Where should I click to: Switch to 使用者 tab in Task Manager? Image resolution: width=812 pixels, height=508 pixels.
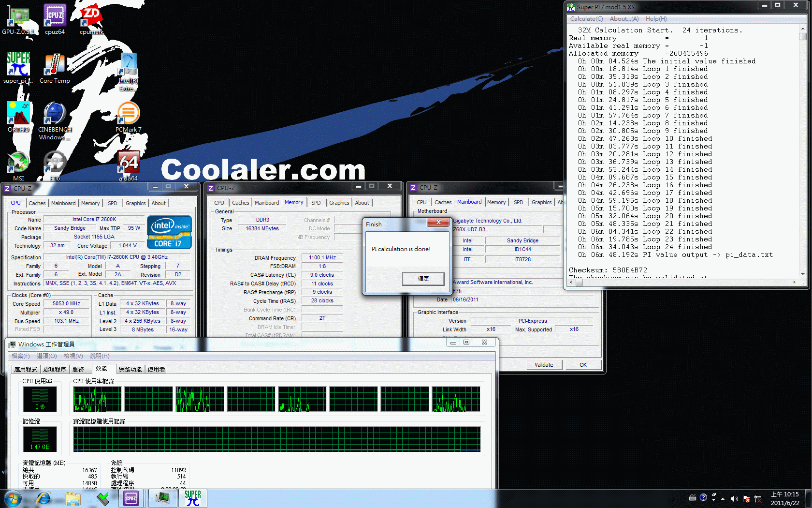click(x=156, y=369)
